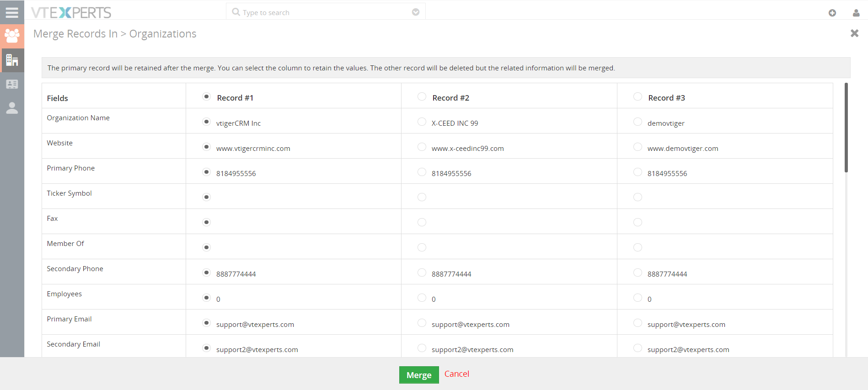Image resolution: width=868 pixels, height=390 pixels.
Task: Choose Record #2 Secondary Phone 8887774444
Action: pyautogui.click(x=422, y=272)
